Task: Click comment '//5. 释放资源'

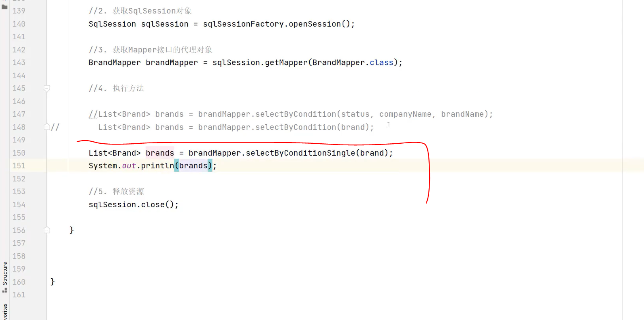Action: click(116, 191)
